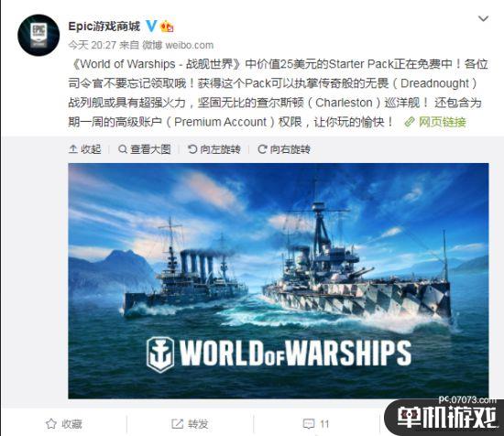Favorite the post with the 收藏 star
The width and height of the screenshot is (504, 436).
pyautogui.click(x=63, y=424)
